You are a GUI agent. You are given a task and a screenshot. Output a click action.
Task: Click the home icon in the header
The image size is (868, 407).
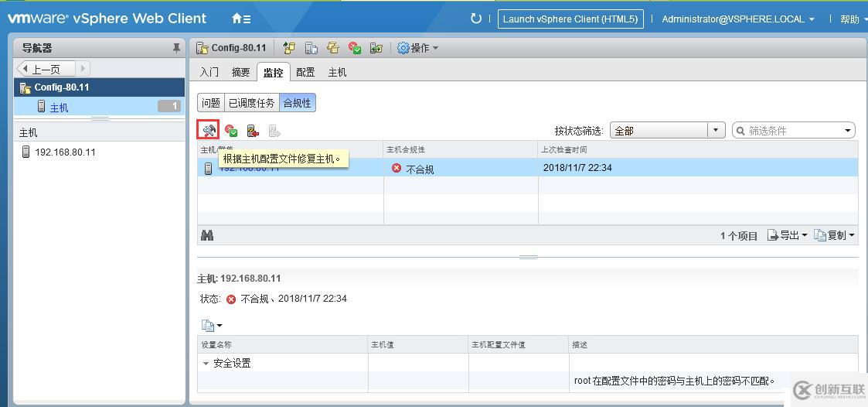(237, 19)
